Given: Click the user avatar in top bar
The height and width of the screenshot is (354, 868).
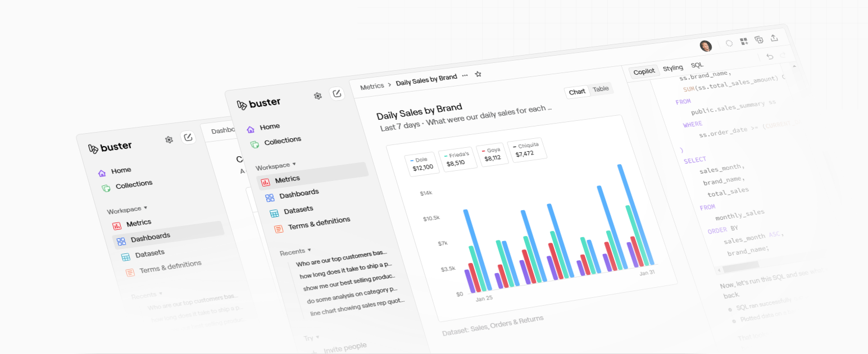Looking at the screenshot, I should pos(706,46).
